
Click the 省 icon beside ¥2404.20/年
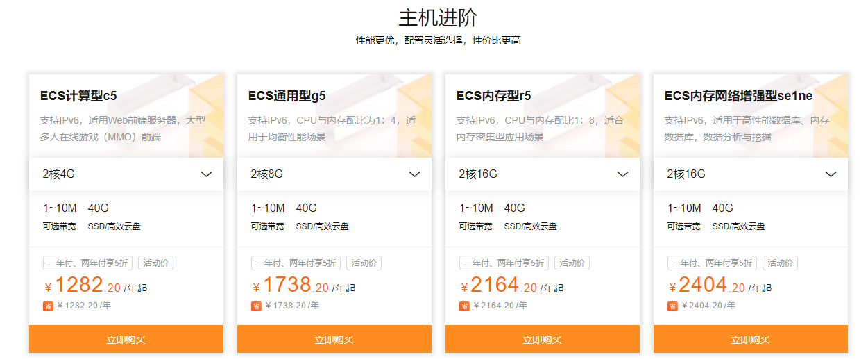672,306
